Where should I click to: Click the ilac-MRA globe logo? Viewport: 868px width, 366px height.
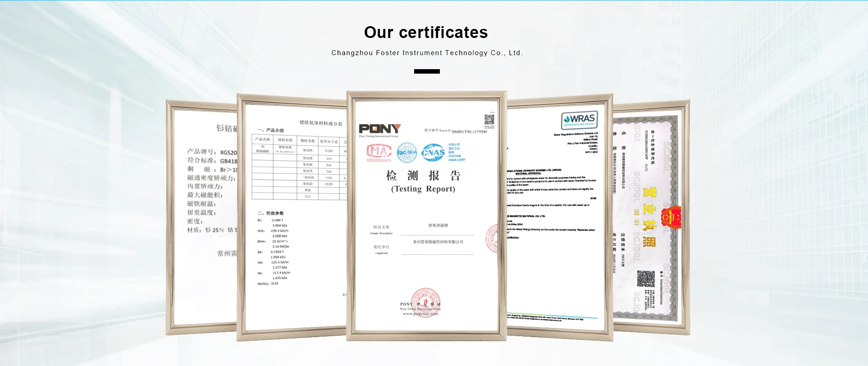407,153
